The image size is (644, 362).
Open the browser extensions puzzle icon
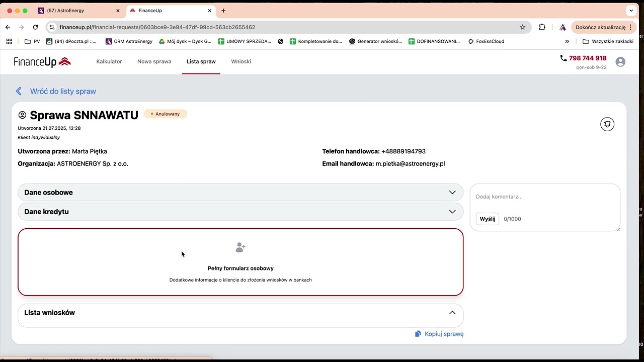[x=542, y=27]
